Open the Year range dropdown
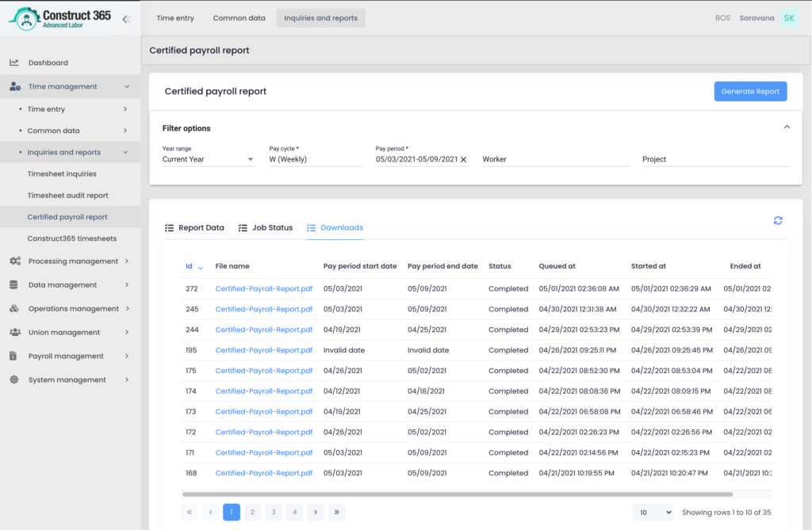The height and width of the screenshot is (530, 812). tap(208, 159)
